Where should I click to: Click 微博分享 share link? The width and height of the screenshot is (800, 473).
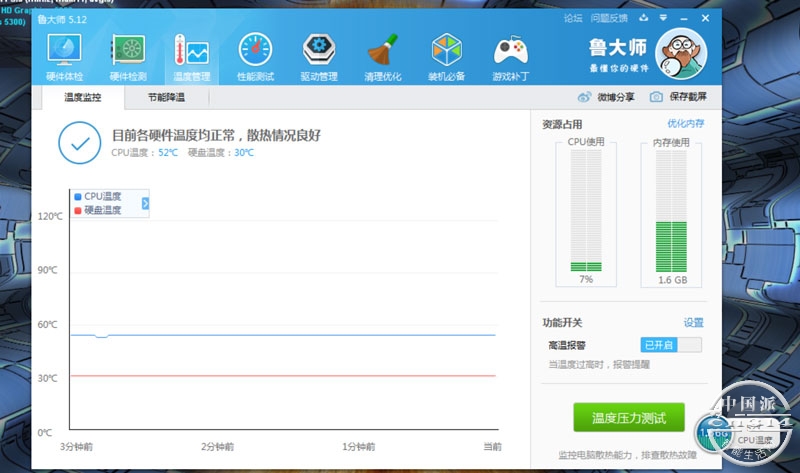pos(616,96)
